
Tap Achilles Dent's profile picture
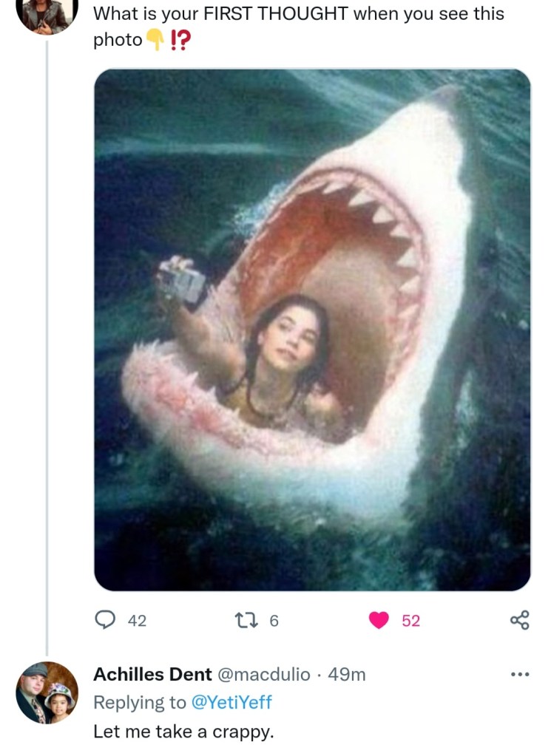[47, 692]
